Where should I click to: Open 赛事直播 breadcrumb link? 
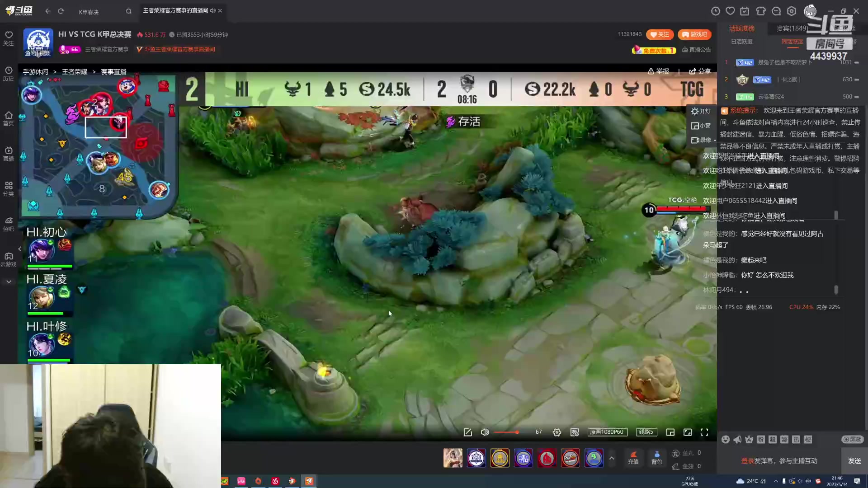113,72
